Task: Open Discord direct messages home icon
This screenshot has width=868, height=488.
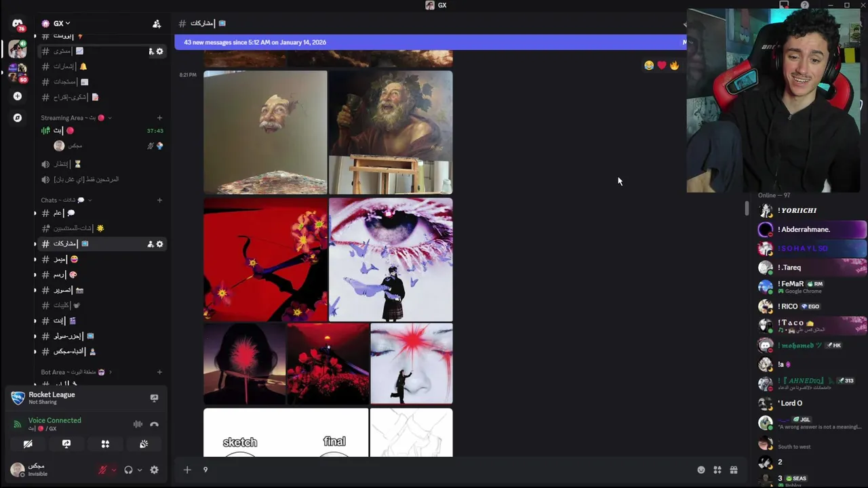Action: (18, 24)
